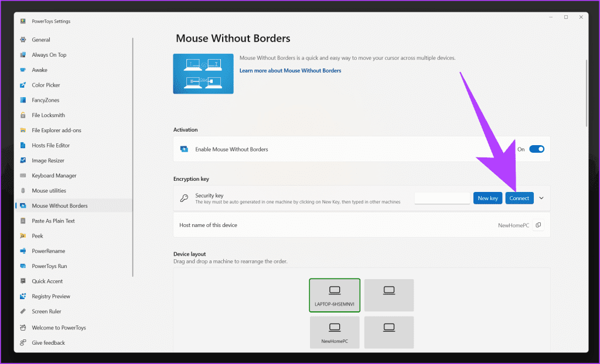Click the Color Picker eyedropper icon
600x364 pixels.
pyautogui.click(x=23, y=85)
